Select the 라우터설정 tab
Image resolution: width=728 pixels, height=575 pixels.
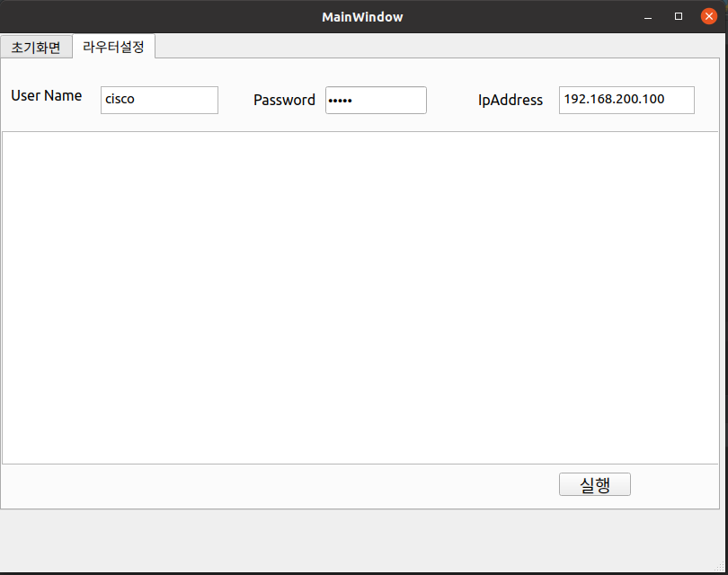click(x=114, y=47)
